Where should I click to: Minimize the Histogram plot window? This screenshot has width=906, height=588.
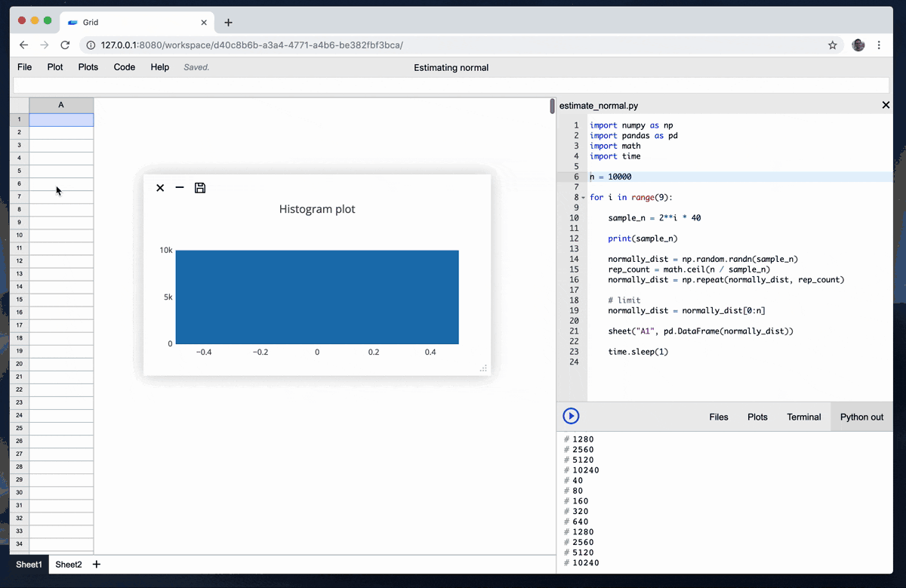coord(179,187)
